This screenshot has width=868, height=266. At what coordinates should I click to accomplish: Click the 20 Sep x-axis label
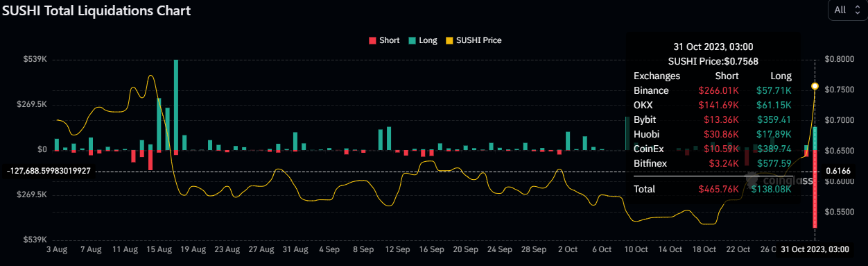466,249
